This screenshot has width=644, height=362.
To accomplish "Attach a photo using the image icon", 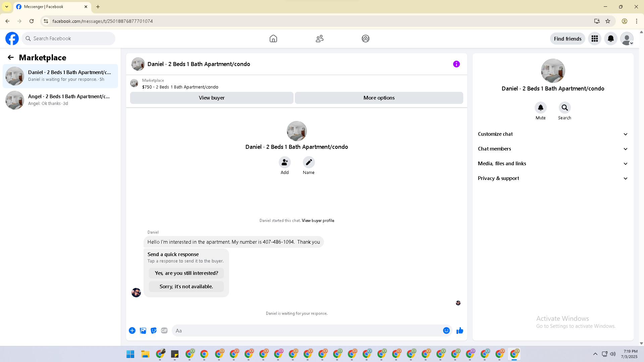I will (143, 330).
